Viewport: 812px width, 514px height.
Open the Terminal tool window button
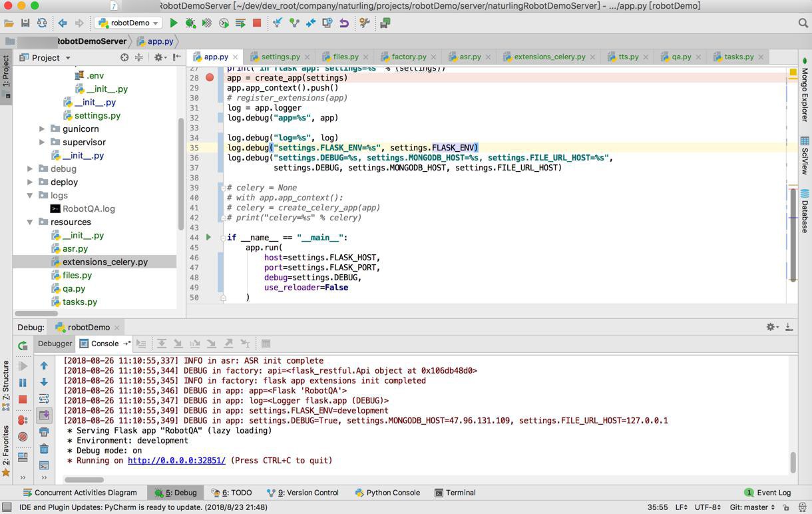point(455,493)
